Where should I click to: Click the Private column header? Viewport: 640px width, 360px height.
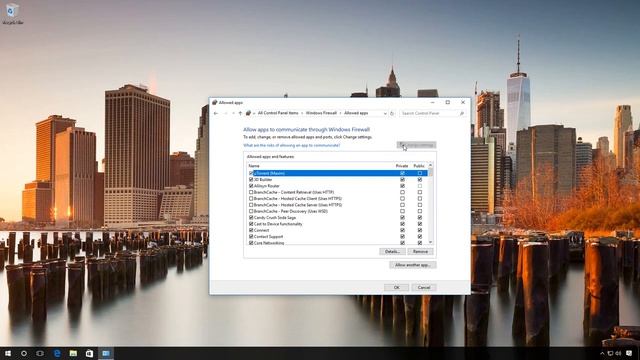coord(402,166)
